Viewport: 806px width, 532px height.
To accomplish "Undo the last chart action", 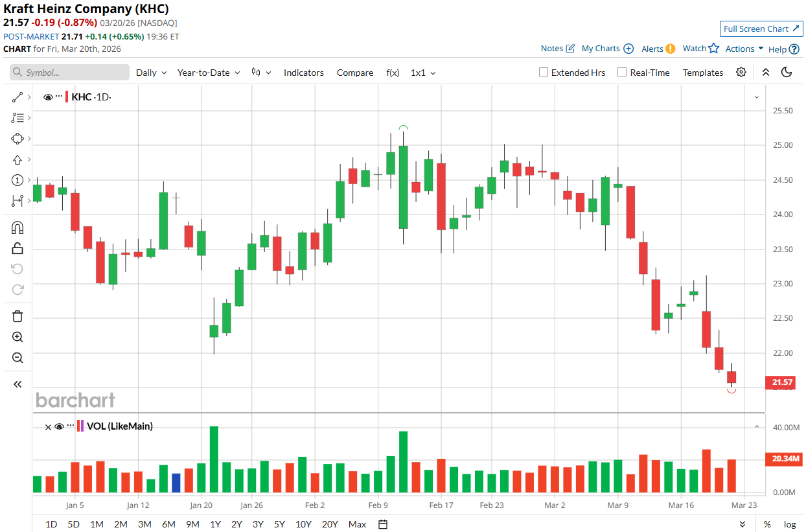I will [x=17, y=269].
